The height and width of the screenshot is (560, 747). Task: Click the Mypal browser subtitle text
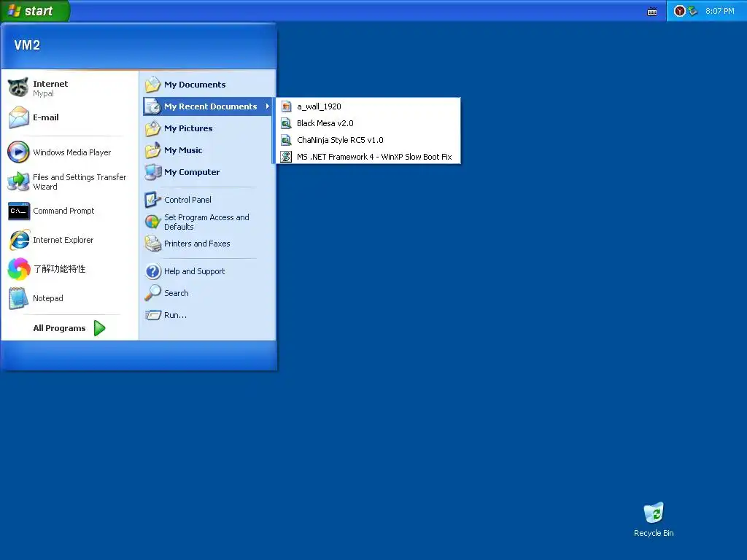[x=43, y=94]
